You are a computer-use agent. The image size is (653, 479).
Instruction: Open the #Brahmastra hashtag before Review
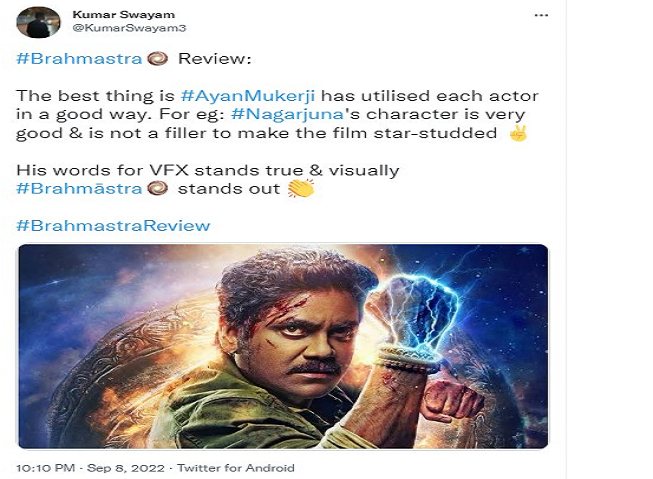click(x=79, y=58)
